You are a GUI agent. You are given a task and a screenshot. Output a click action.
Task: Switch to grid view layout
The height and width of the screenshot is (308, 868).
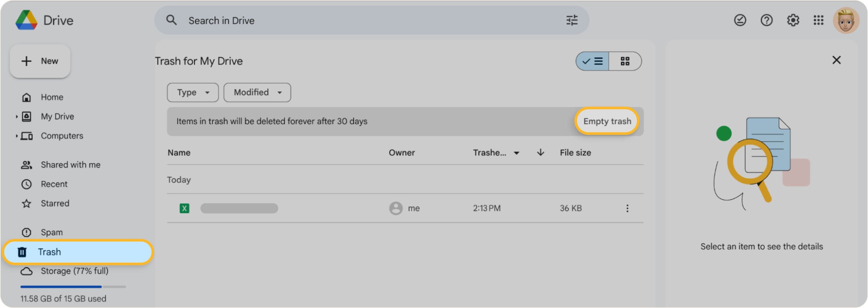click(625, 61)
